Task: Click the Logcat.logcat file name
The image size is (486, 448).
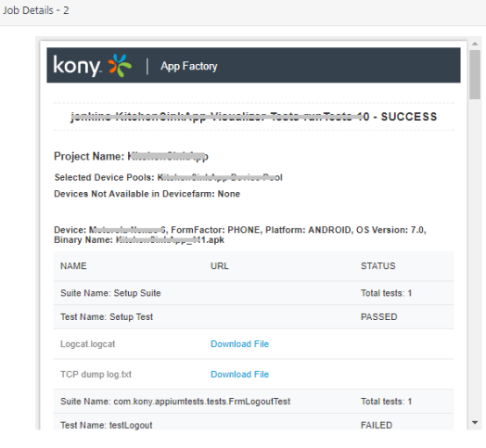Action: [88, 344]
